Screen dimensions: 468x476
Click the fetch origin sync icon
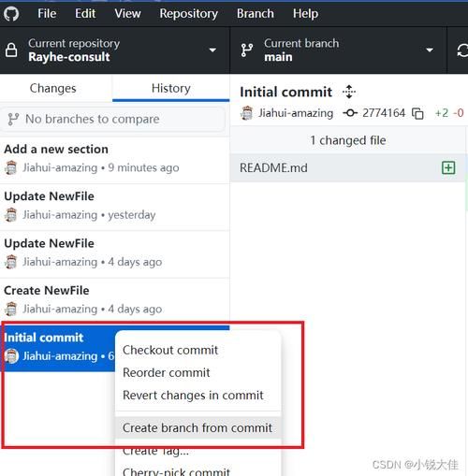462,50
